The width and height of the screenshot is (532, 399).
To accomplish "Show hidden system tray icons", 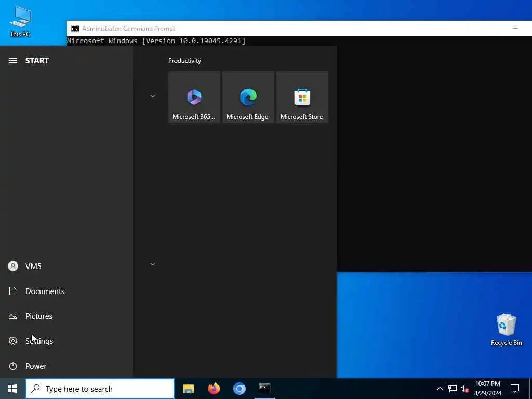I will tap(440, 389).
